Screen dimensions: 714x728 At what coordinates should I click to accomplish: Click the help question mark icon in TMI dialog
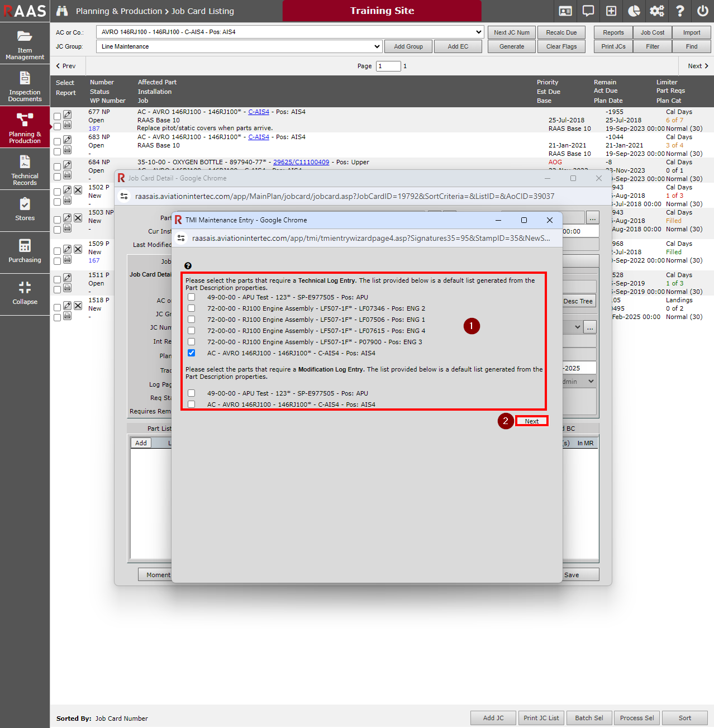(x=188, y=266)
